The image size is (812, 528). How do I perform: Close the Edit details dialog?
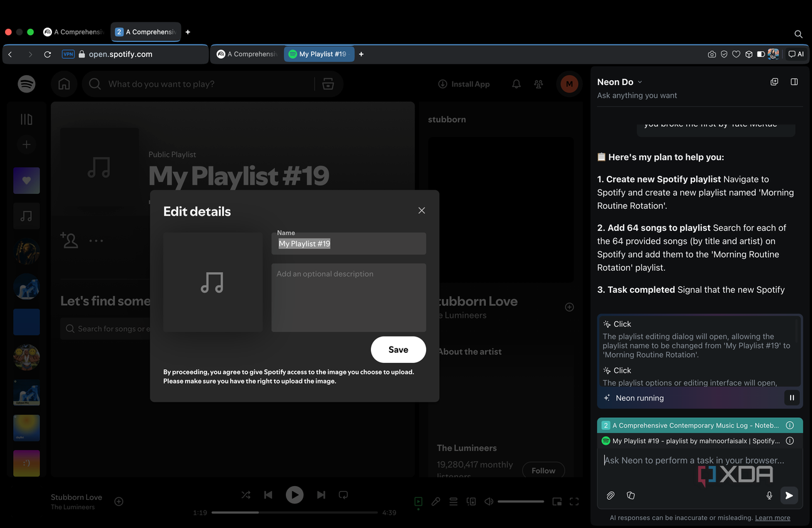422,211
